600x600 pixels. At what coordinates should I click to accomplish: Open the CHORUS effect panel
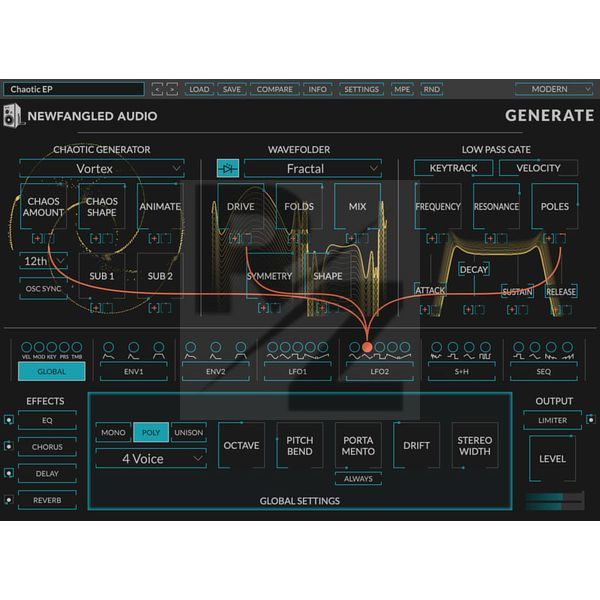[x=47, y=447]
